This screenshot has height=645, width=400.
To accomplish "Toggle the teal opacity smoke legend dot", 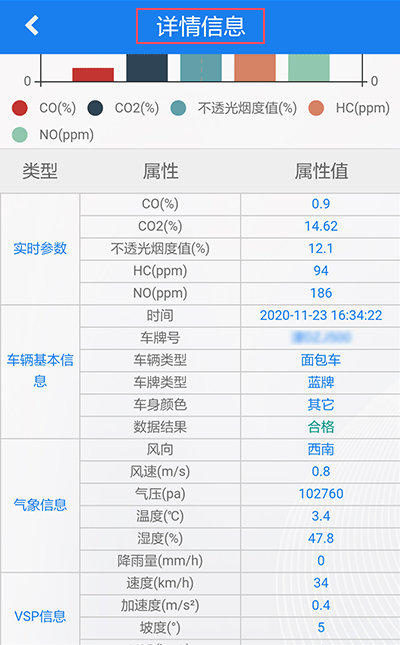I will tap(178, 108).
